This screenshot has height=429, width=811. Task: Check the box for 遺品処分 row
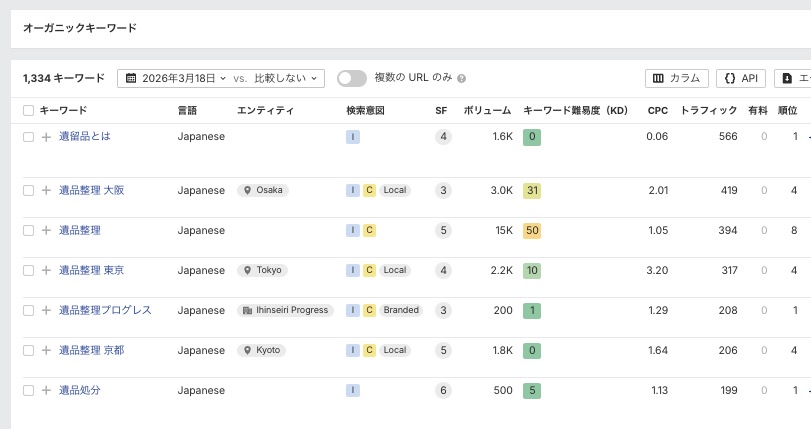tap(28, 390)
